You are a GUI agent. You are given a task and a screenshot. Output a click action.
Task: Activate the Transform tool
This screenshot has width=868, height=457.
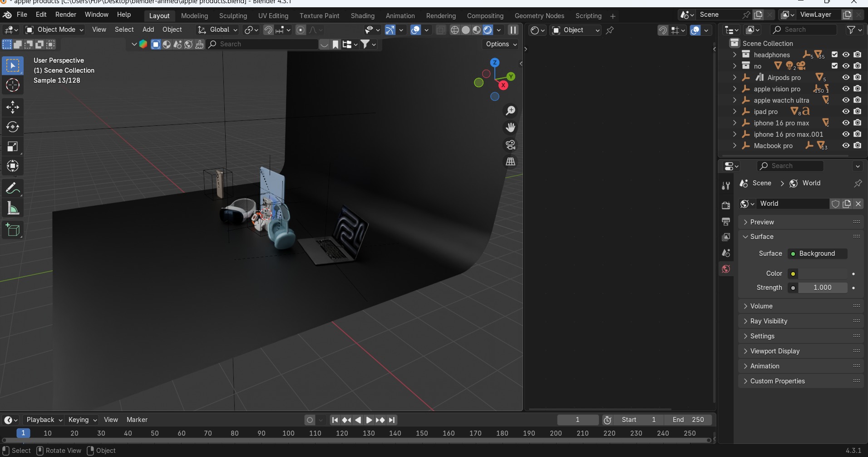[13, 166]
